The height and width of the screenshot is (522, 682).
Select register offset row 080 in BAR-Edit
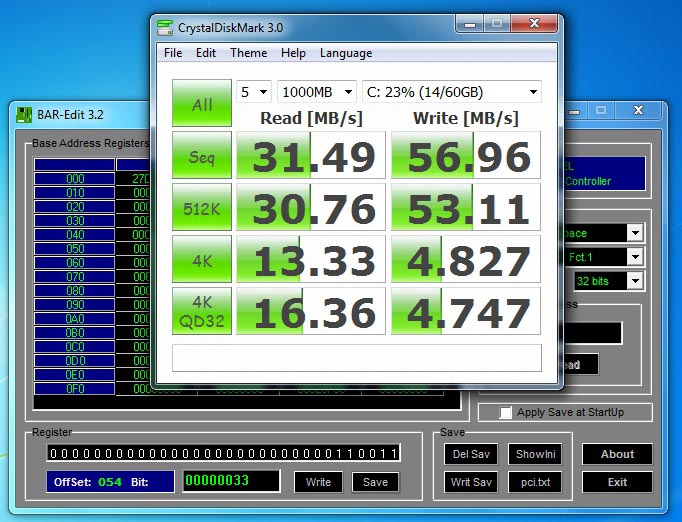click(74, 291)
